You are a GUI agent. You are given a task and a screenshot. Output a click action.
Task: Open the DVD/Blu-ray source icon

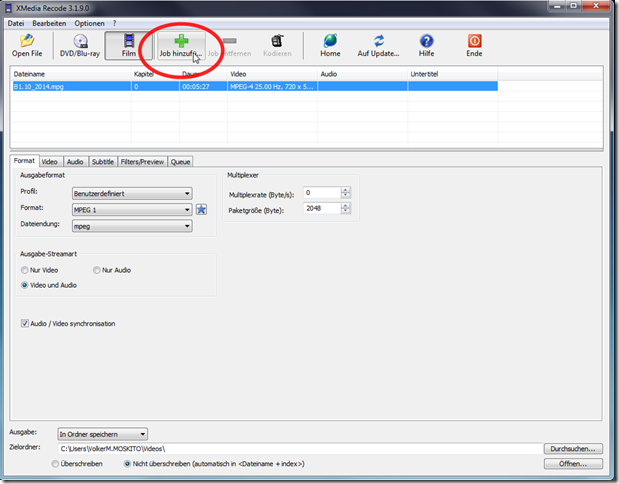[x=80, y=44]
